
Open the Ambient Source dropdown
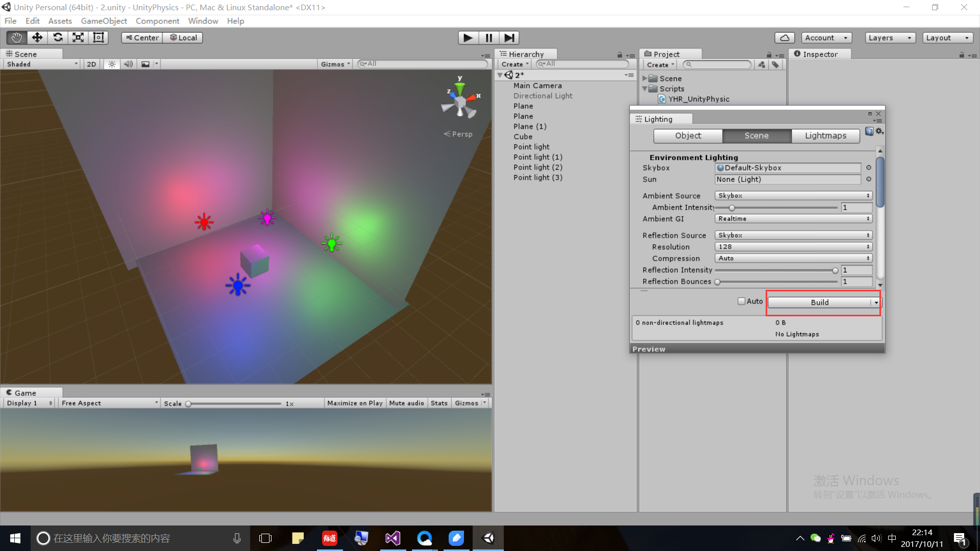[x=793, y=196]
